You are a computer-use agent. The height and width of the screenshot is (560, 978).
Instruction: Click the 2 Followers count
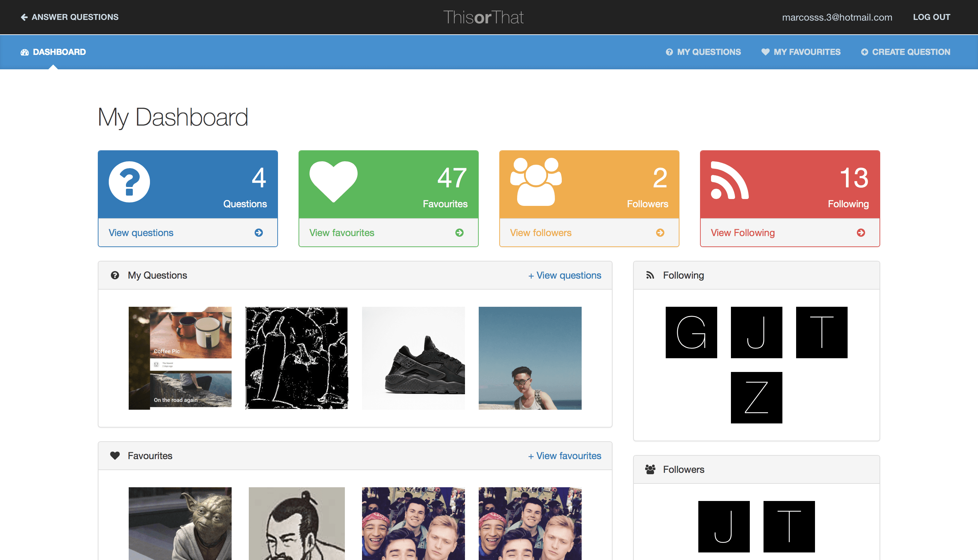660,178
